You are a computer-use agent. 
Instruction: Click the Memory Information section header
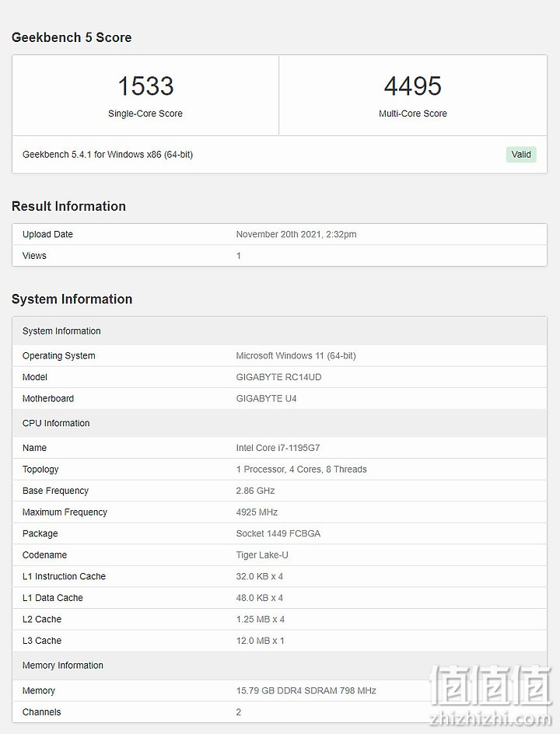(279, 666)
